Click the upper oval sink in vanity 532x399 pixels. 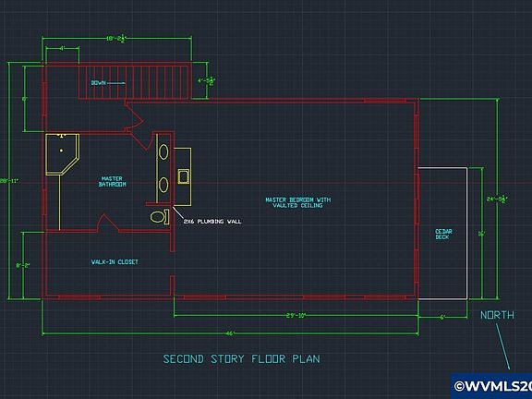(163, 152)
